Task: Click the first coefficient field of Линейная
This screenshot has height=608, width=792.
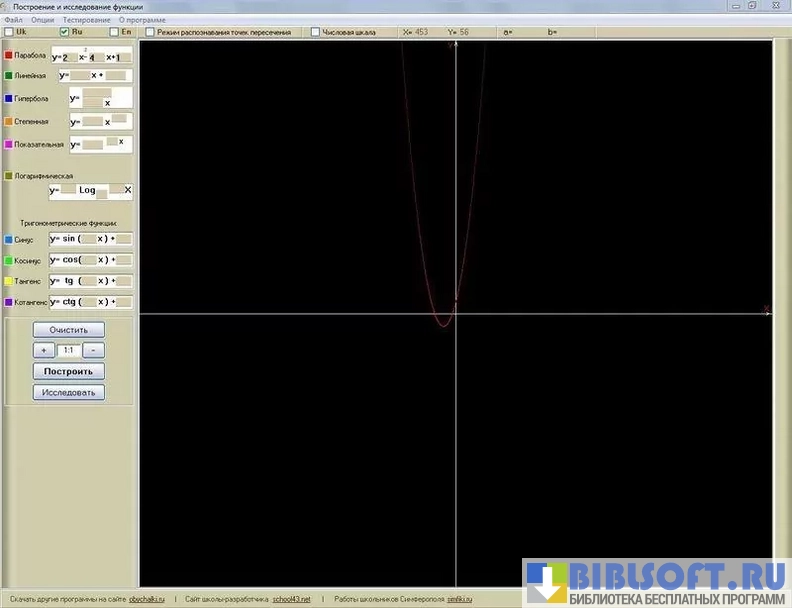Action: (80, 75)
